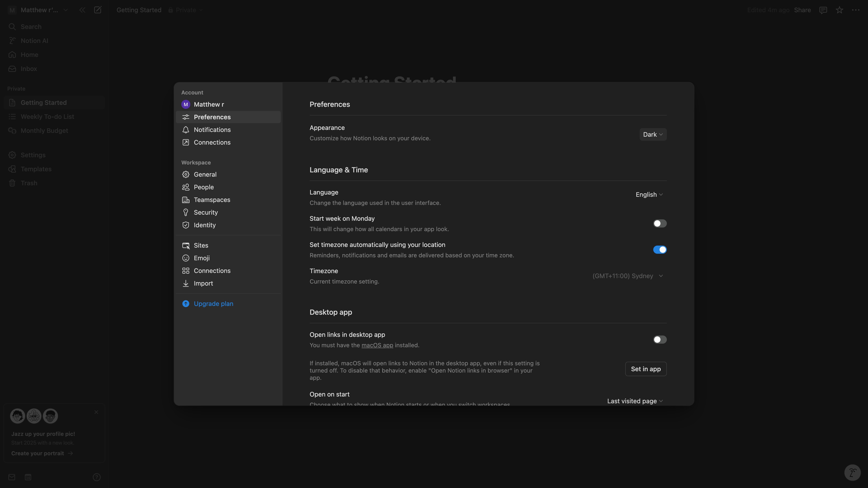868x488 pixels.
Task: Disable automatic timezone setting
Action: pyautogui.click(x=660, y=250)
